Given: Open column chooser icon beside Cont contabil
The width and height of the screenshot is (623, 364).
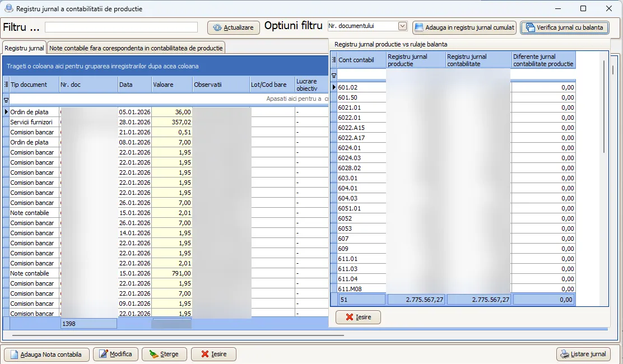Looking at the screenshot, I should coord(334,60).
